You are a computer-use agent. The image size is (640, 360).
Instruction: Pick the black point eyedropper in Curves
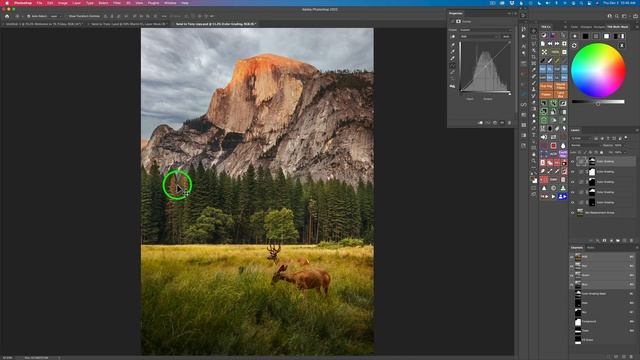click(453, 45)
